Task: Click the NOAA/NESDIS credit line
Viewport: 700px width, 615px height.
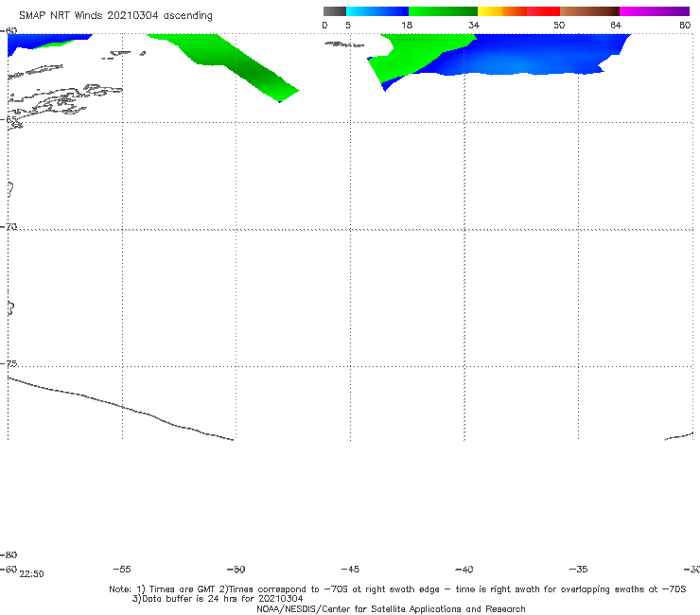Action: pyautogui.click(x=391, y=608)
